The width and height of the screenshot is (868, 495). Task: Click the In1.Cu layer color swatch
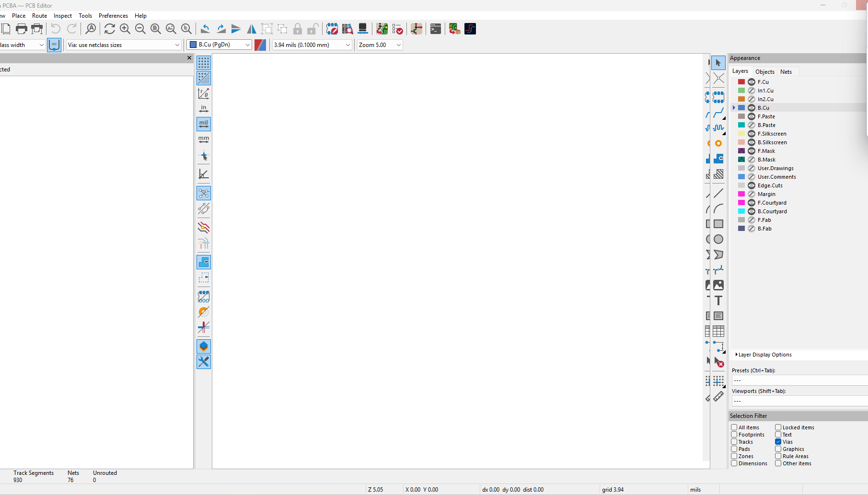(x=741, y=91)
